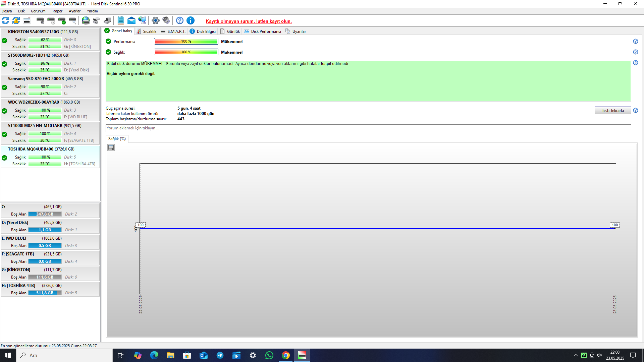Click the unregistered version registration link
The width and height of the screenshot is (644, 362).
coord(249,21)
